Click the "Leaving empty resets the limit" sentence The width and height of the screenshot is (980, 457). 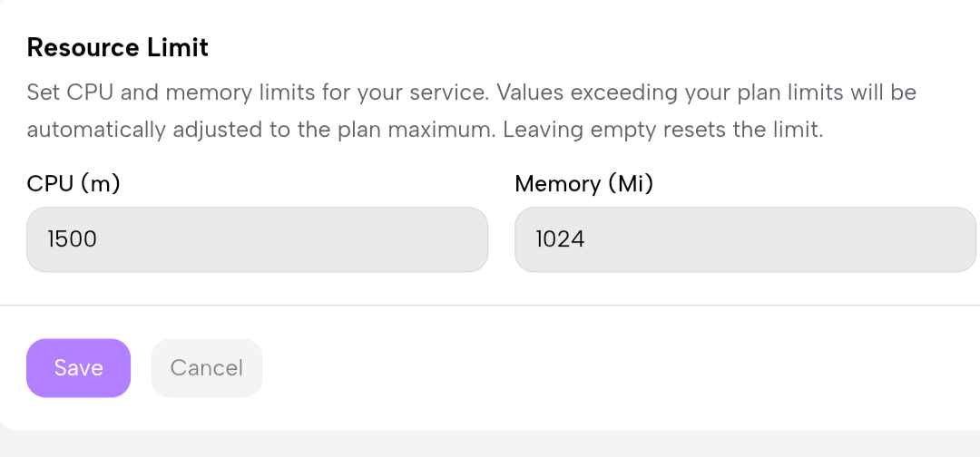(662, 130)
